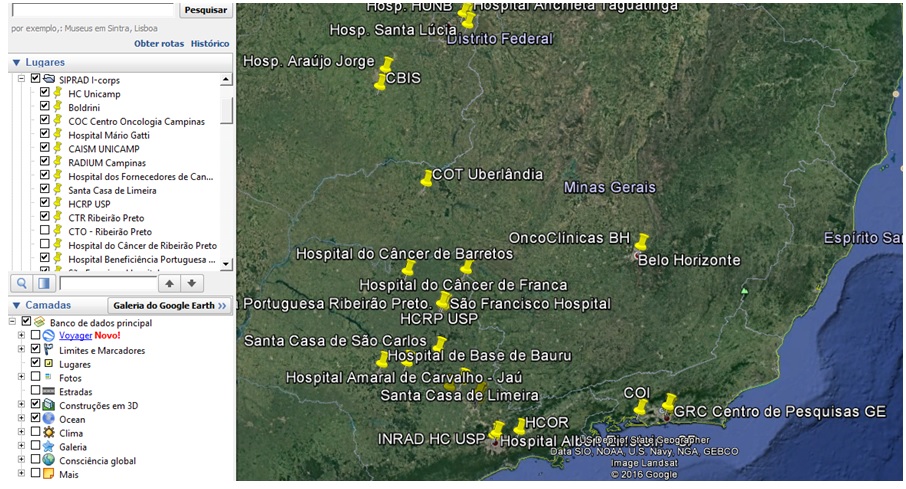Check Hospital do Câncer de Ribeirão Preto box
The height and width of the screenshot is (489, 906).
click(x=44, y=244)
